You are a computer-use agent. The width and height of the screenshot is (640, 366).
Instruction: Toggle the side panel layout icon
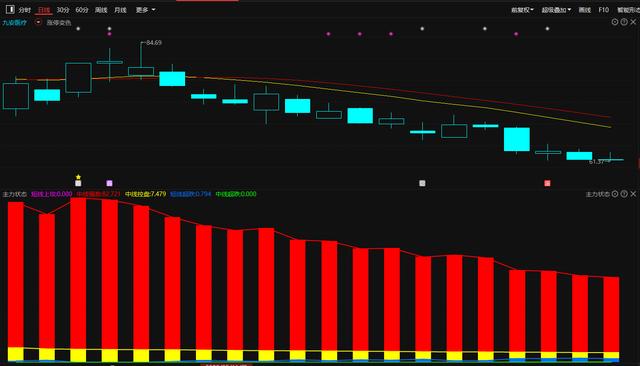[10, 9]
